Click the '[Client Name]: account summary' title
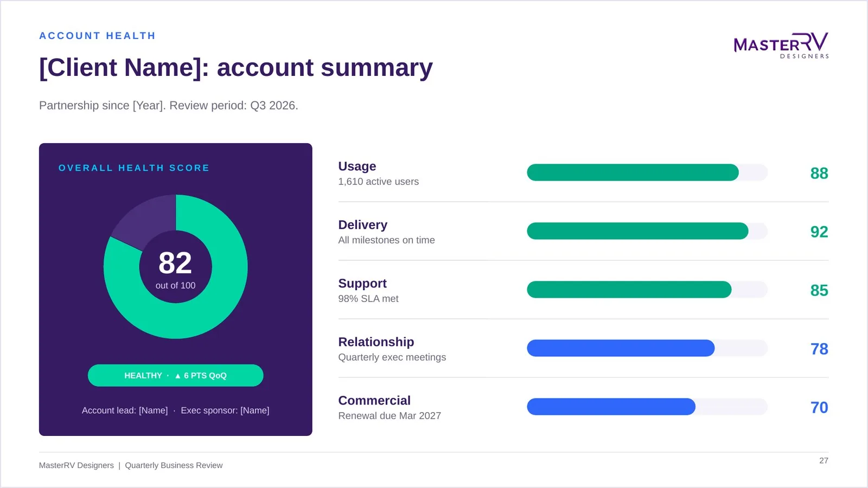The image size is (868, 488). [236, 68]
